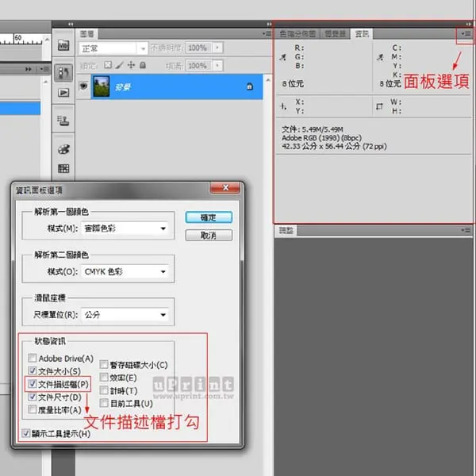
Task: Click the left panel collapse double arrow
Action: [29, 69]
